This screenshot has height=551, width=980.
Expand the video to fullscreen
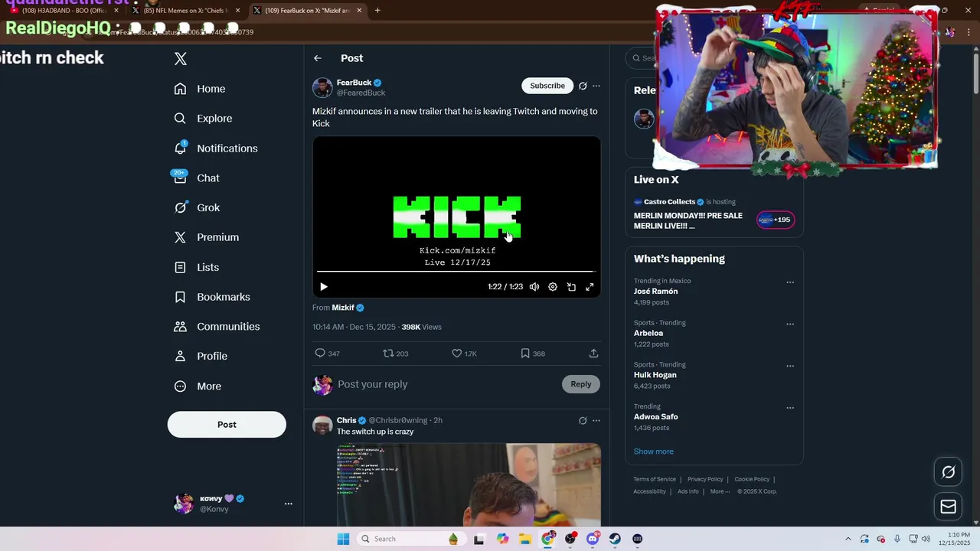[590, 287]
